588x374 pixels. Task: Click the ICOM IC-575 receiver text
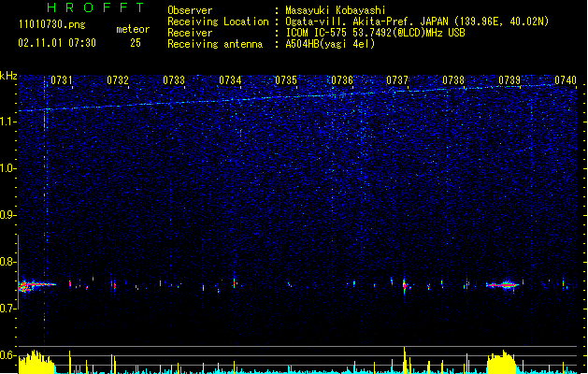pyautogui.click(x=375, y=33)
